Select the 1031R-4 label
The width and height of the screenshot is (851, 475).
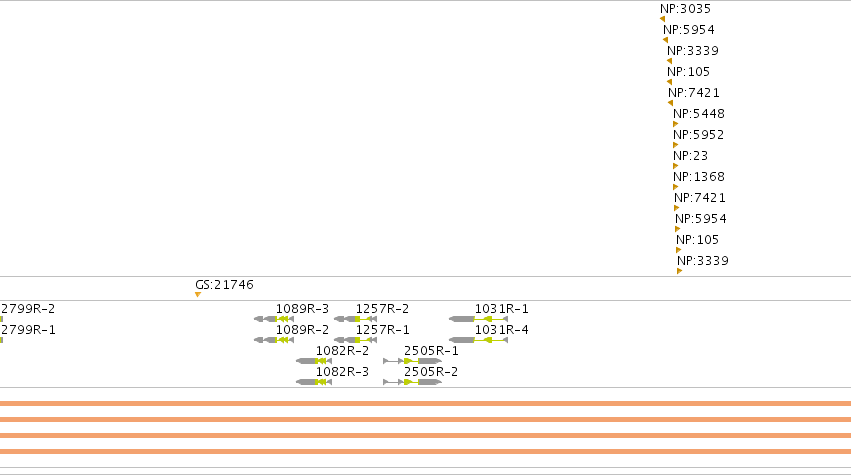(501, 330)
